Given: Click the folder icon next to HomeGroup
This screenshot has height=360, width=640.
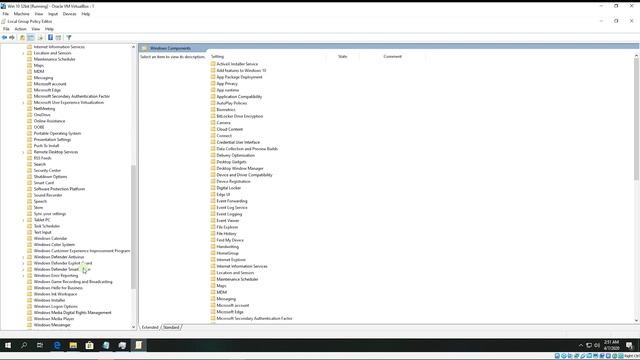Looking at the screenshot, I should 213,253.
